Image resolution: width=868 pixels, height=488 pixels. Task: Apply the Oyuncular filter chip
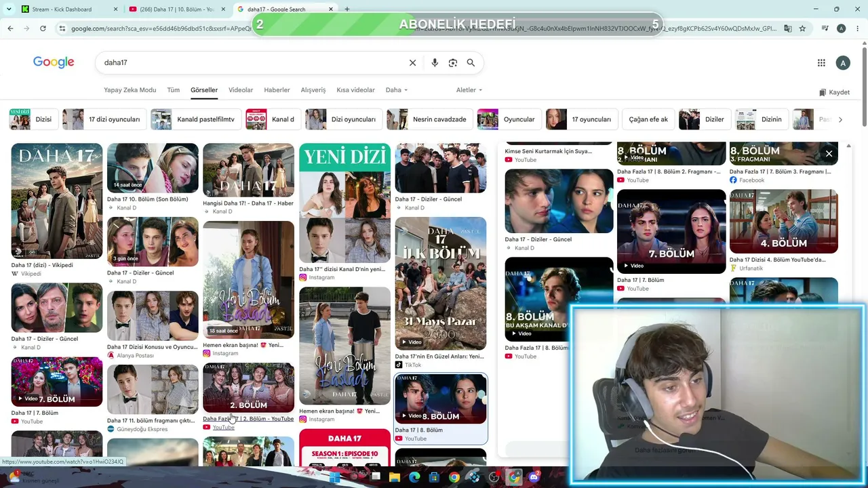click(x=509, y=119)
